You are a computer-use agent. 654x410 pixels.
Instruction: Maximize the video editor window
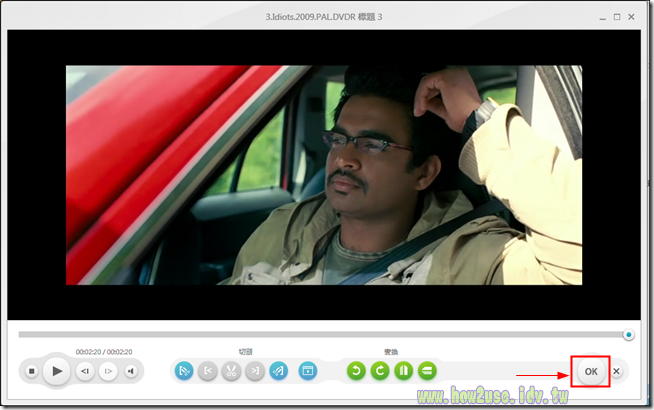coord(617,17)
